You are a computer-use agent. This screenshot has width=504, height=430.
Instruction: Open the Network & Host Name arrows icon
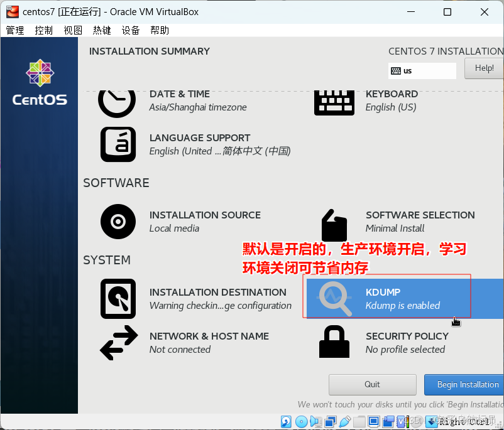tap(119, 343)
